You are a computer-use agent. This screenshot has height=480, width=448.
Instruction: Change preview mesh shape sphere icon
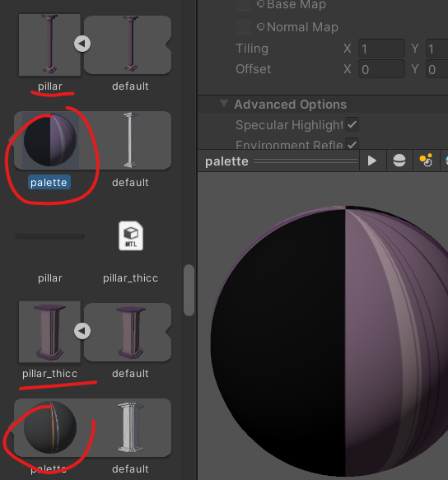[x=399, y=161]
